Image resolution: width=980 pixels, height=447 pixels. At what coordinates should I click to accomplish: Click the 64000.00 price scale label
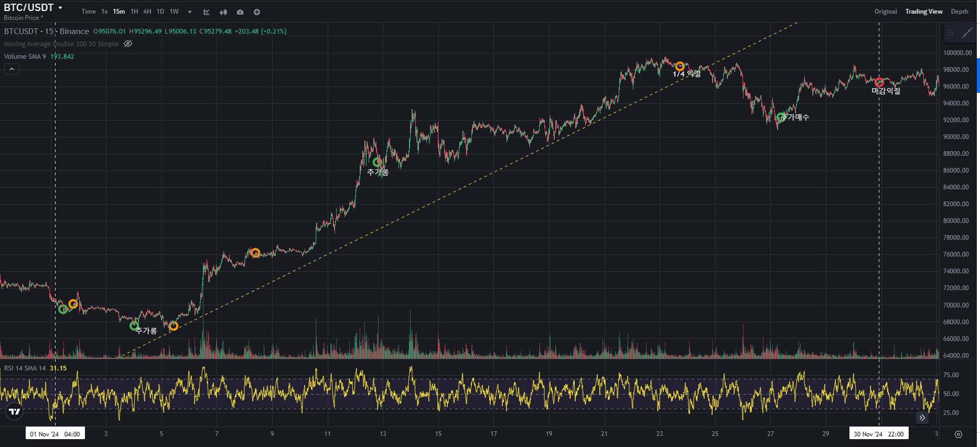(x=956, y=356)
